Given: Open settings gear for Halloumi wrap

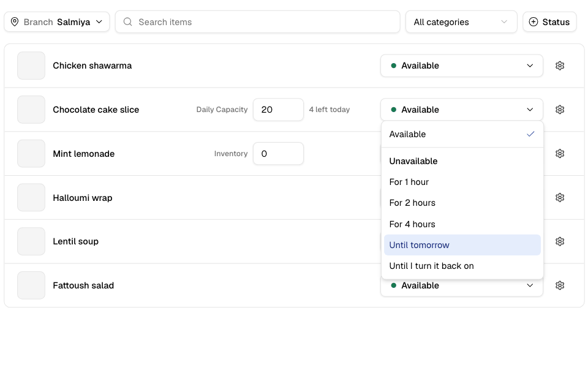Looking at the screenshot, I should coord(559,197).
